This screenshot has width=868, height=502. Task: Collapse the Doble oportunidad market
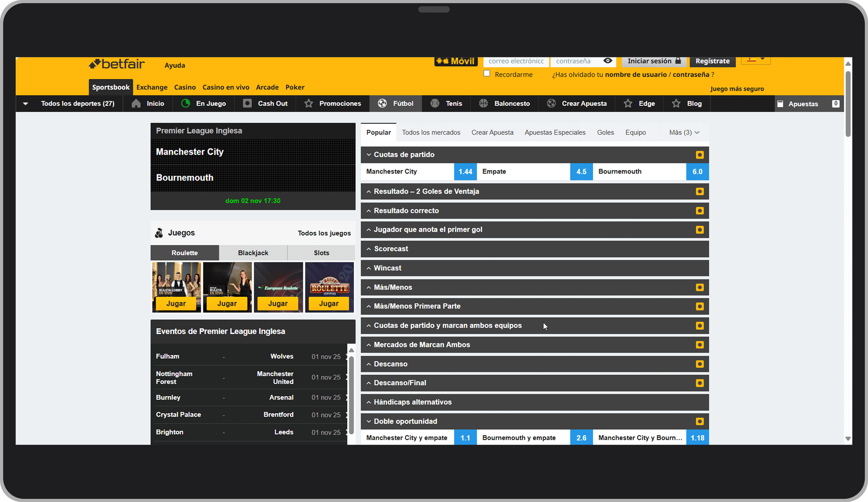[535, 421]
